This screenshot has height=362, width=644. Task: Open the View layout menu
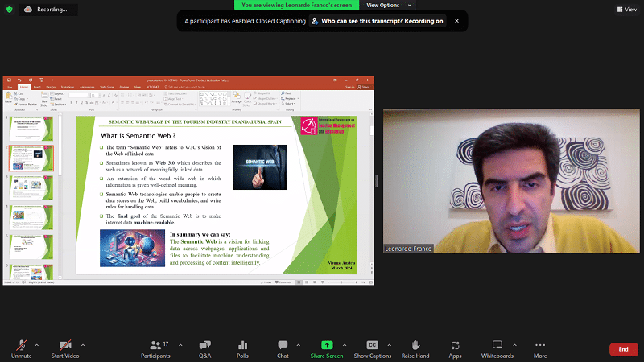(625, 10)
